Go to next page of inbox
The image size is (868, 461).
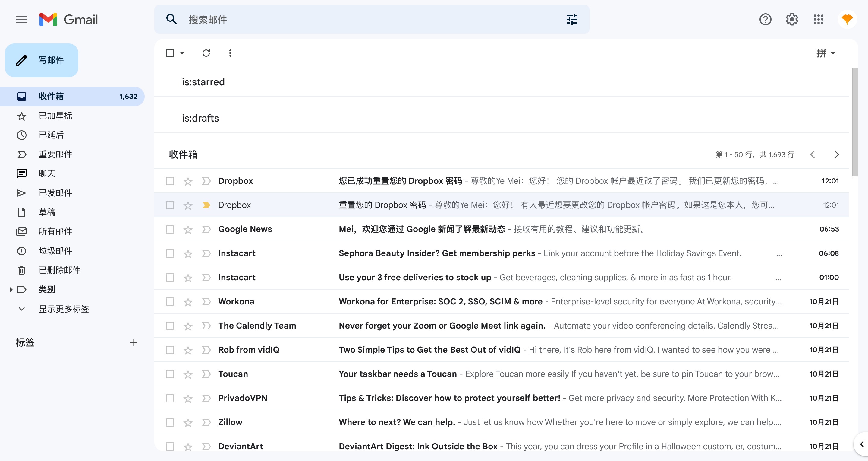[836, 154]
